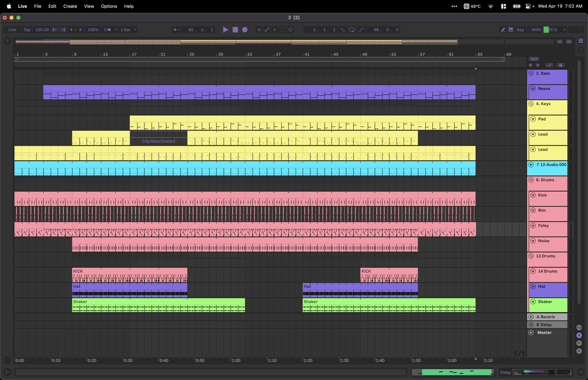
Task: Enable Draw Mode pencil icon
Action: point(503,30)
